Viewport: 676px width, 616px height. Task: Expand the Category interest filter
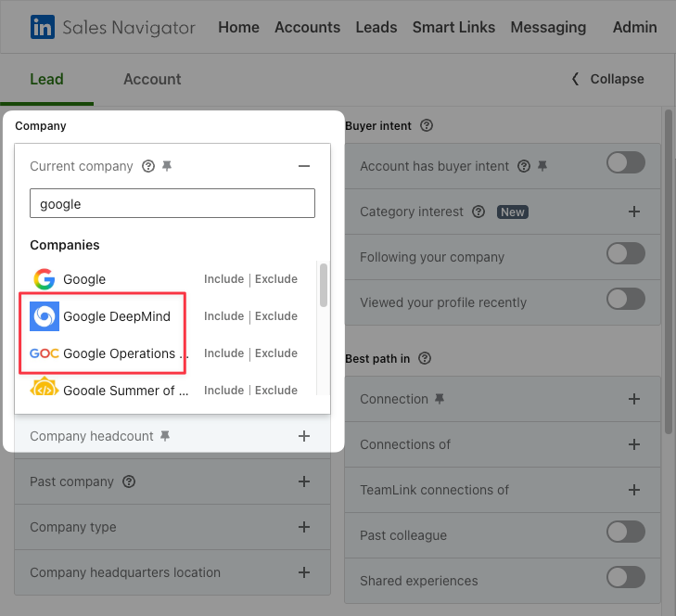633,212
